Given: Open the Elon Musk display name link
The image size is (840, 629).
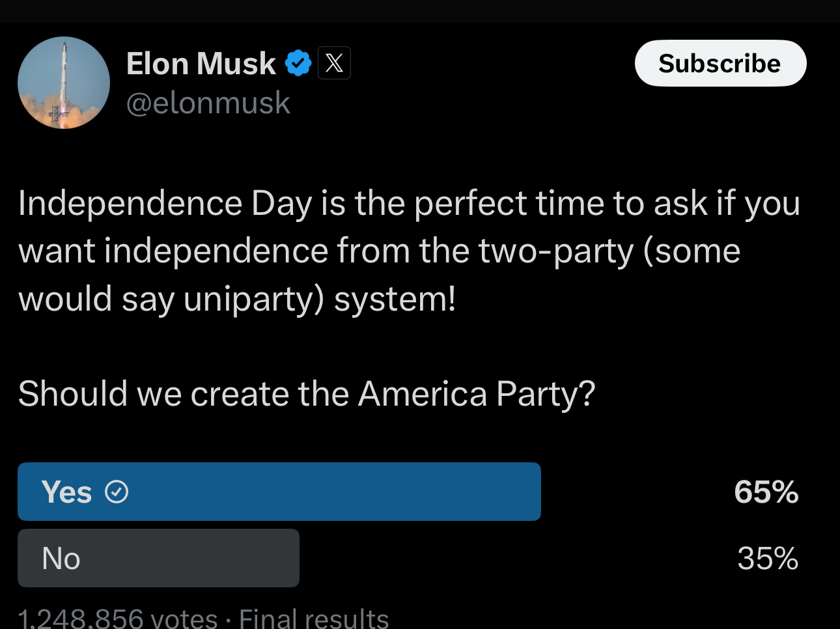Looking at the screenshot, I should (x=201, y=64).
